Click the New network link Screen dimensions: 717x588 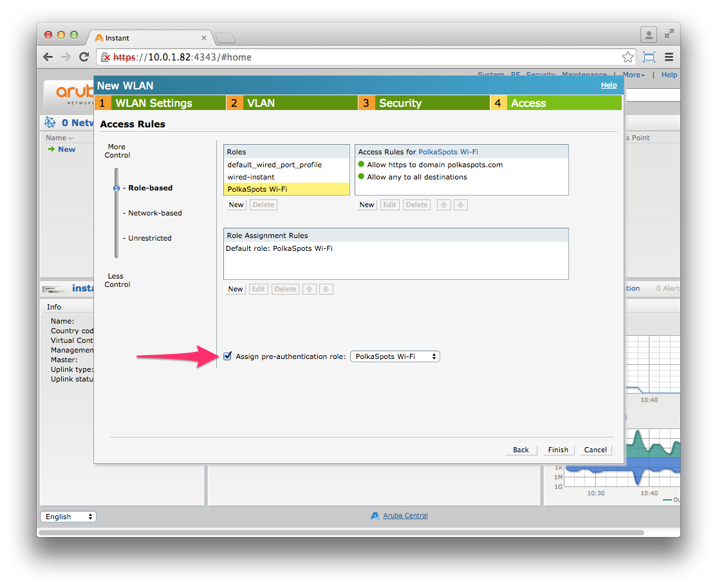67,149
